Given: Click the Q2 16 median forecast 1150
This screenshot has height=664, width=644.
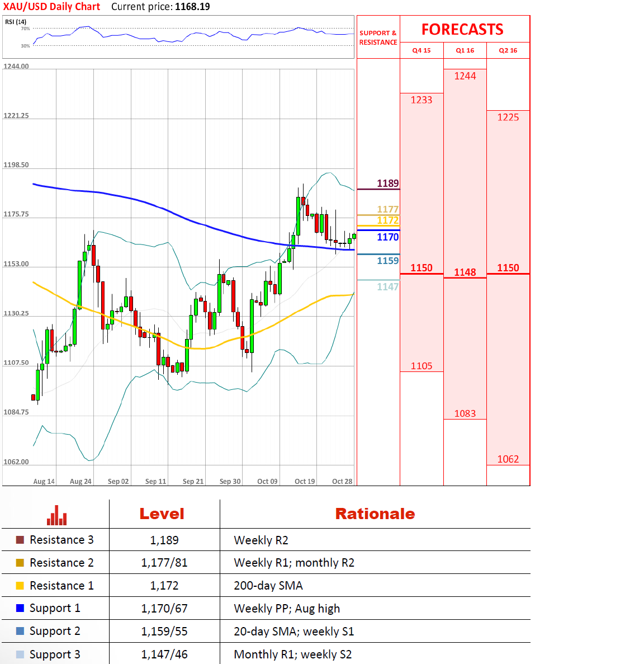Looking at the screenshot, I should pos(508,267).
